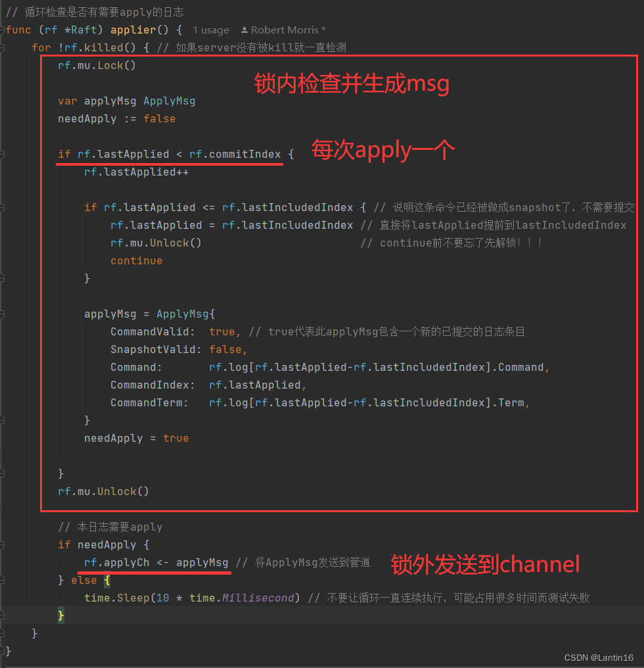This screenshot has width=644, height=668.
Task: Click the person icon beside Robert Morris
Action: (x=244, y=30)
